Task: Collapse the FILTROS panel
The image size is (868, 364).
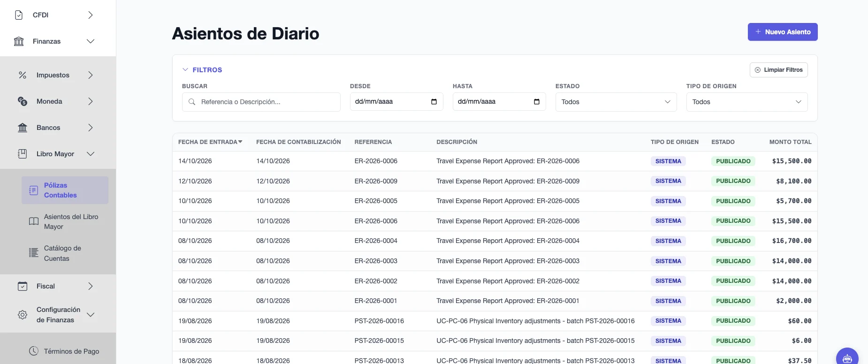Action: pos(202,70)
